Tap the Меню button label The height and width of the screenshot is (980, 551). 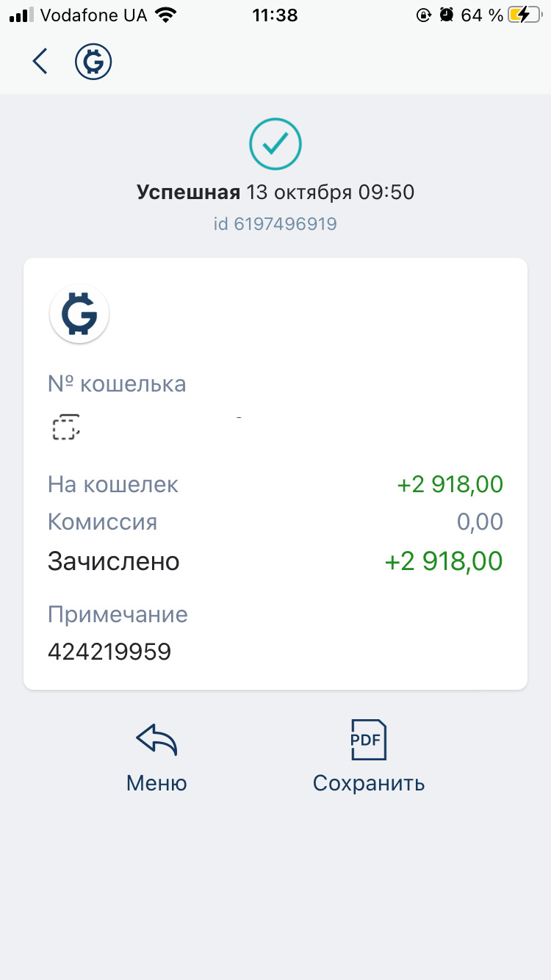coord(156,783)
